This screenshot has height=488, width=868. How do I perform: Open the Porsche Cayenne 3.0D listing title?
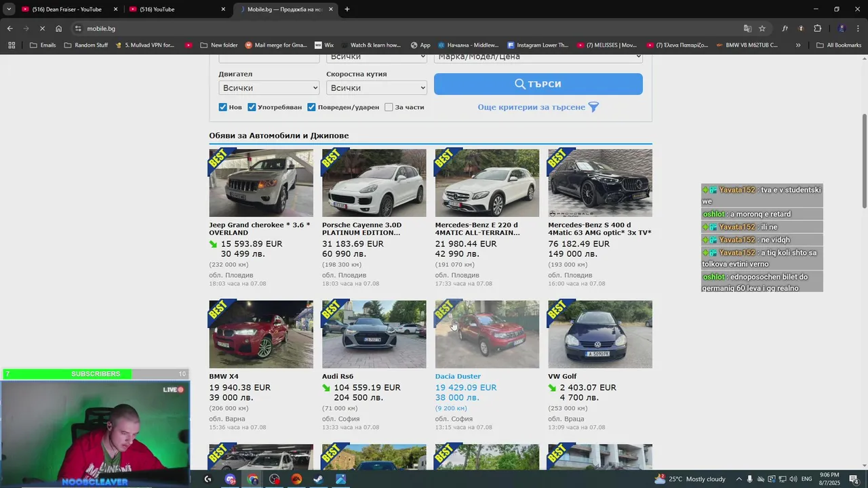[x=361, y=229]
